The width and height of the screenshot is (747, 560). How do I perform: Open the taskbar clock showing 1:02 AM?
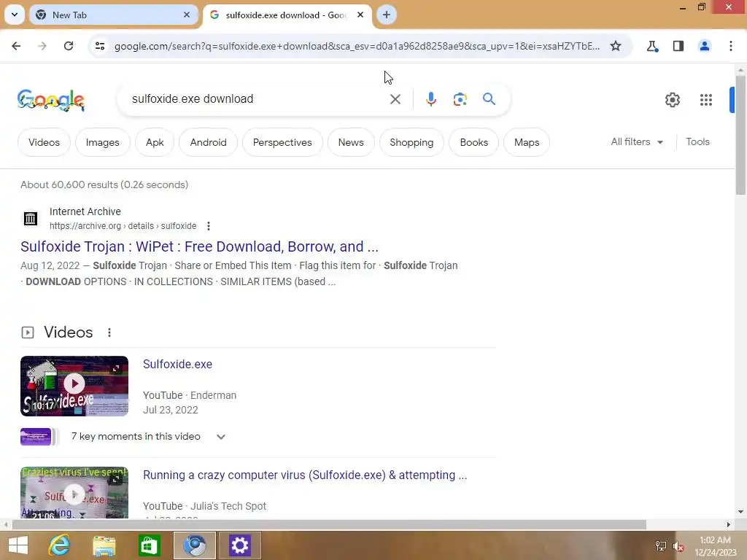click(x=715, y=545)
